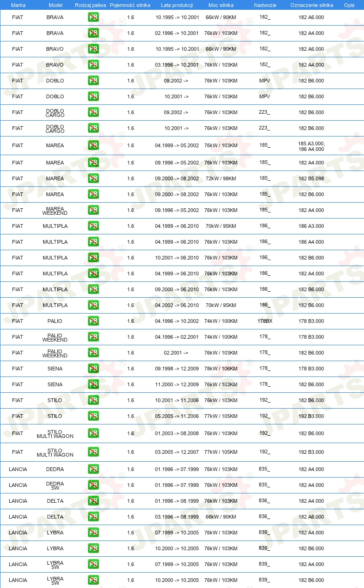Select fuel icon in SIENA 11.2000 row
The height and width of the screenshot is (588, 364).
coord(93,384)
